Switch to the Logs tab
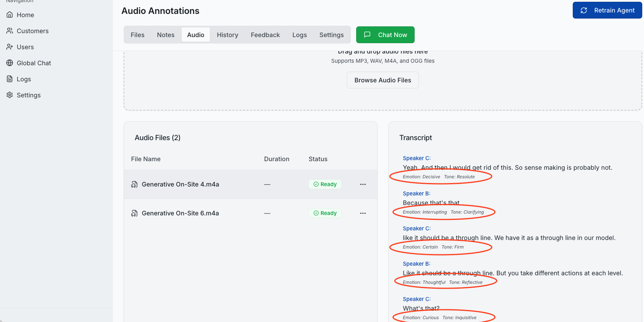644x322 pixels. tap(300, 35)
